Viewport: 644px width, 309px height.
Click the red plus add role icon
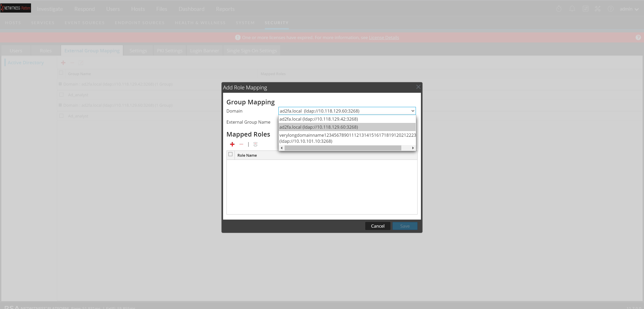[x=232, y=144]
